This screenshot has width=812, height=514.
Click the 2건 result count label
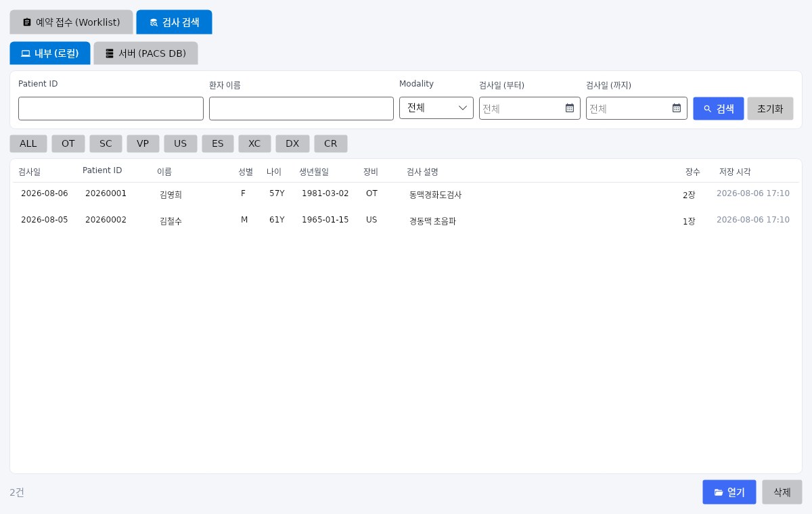17,492
